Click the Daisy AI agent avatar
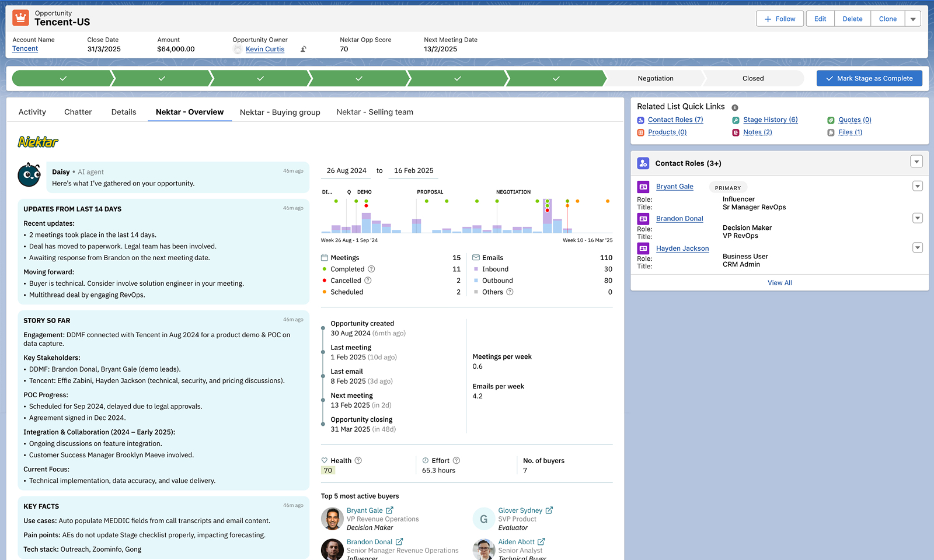Image resolution: width=934 pixels, height=560 pixels. coord(29,175)
